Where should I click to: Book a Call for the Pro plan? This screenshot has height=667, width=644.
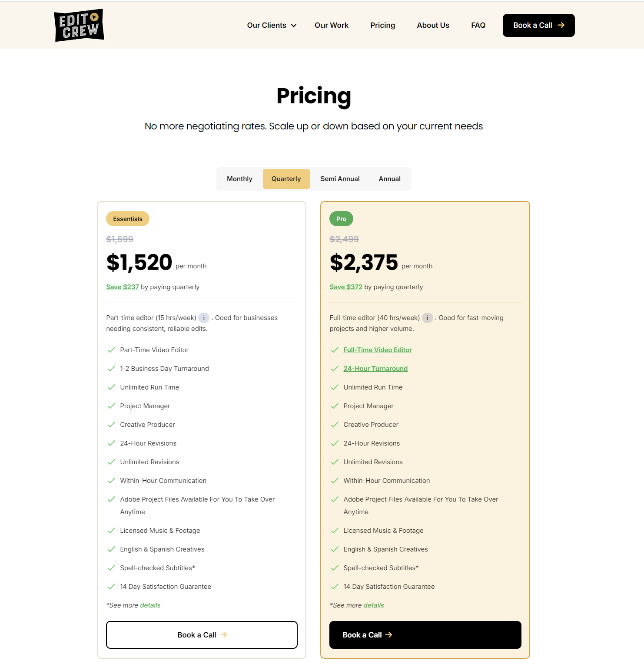click(x=425, y=635)
